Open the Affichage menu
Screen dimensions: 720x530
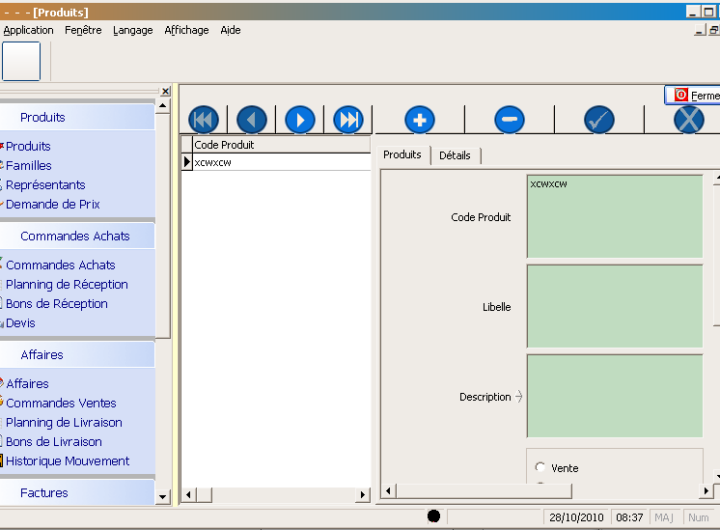tap(186, 30)
